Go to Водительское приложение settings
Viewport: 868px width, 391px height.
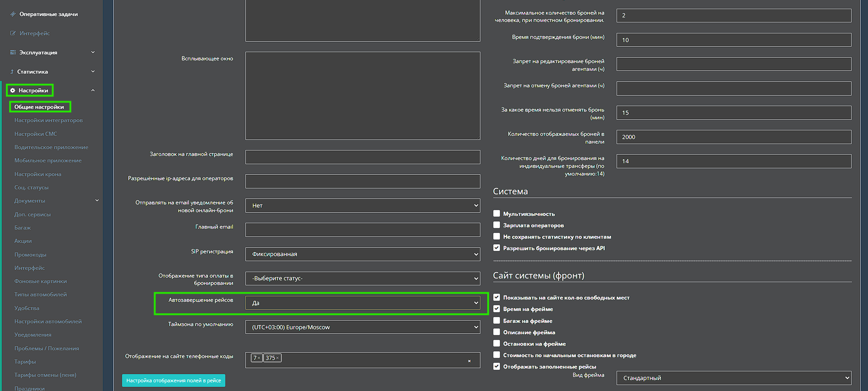51,147
